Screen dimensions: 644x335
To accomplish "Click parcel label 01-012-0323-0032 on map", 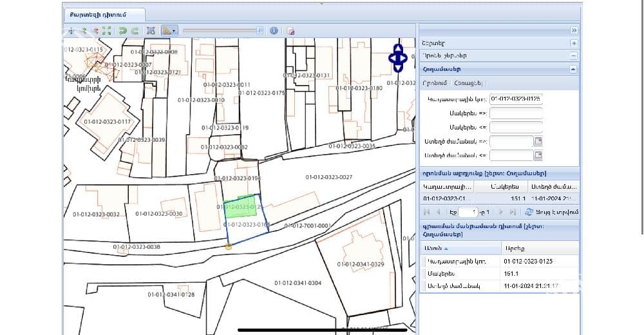I will pos(96,214).
